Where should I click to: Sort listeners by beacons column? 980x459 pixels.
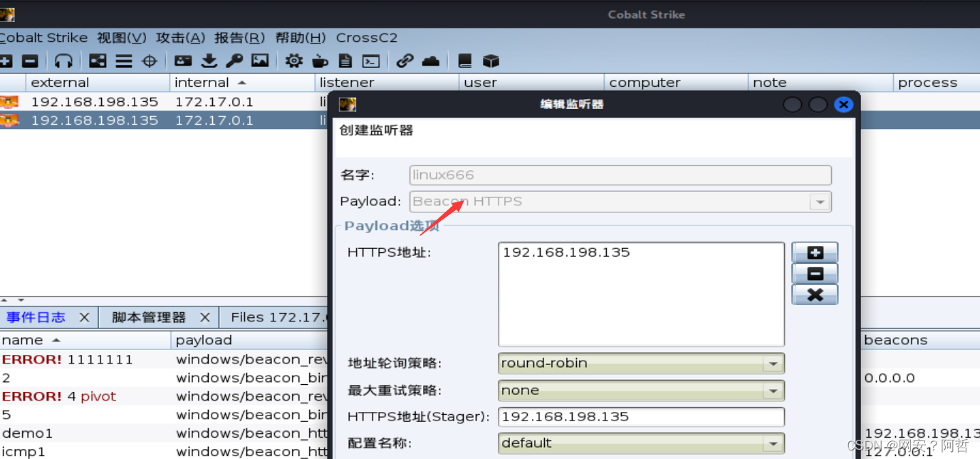(919, 340)
